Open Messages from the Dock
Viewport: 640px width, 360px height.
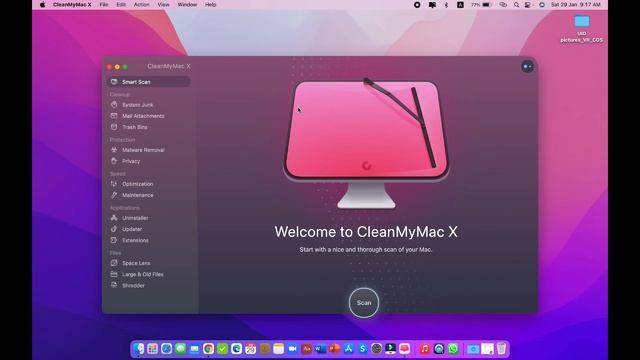tap(180, 349)
